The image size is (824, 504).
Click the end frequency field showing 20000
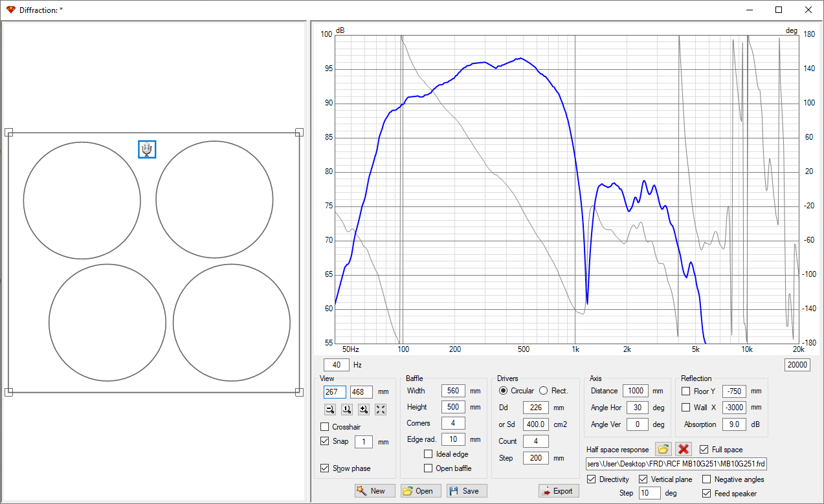click(797, 365)
